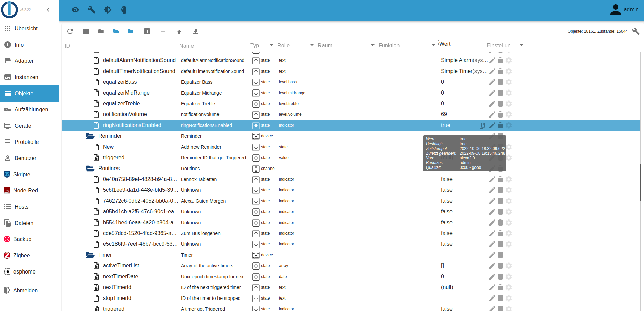Viewport: 644px width, 311px height.
Task: Edit the ringNotificationsEnabled object pencil
Action: [x=492, y=125]
